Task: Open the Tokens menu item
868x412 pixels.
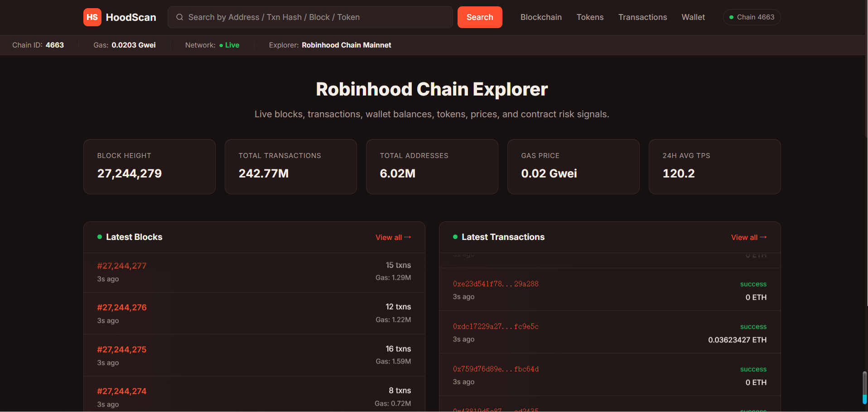Action: coord(590,17)
